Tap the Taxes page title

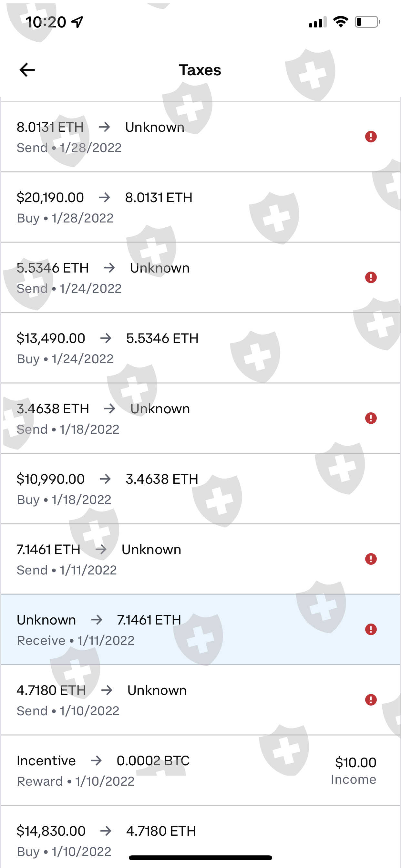tap(200, 70)
